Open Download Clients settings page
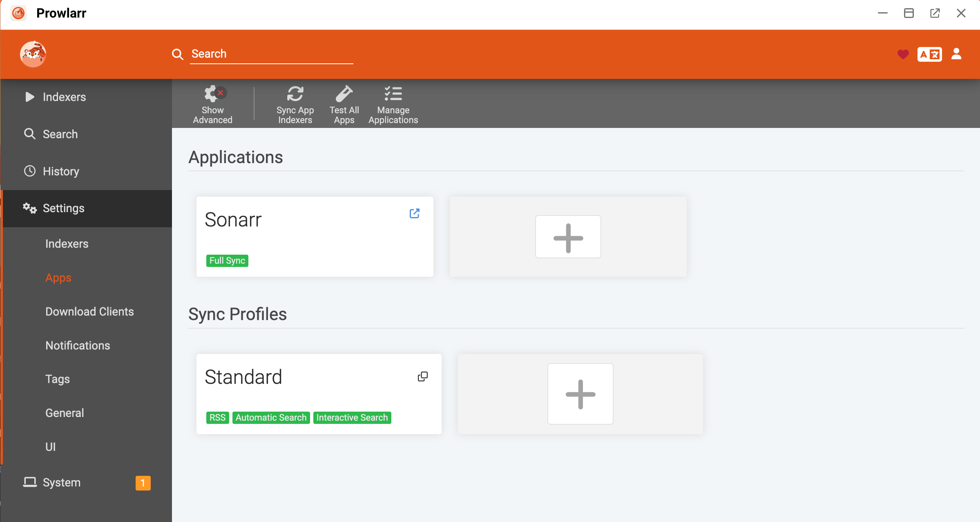The width and height of the screenshot is (980, 522). tap(89, 311)
